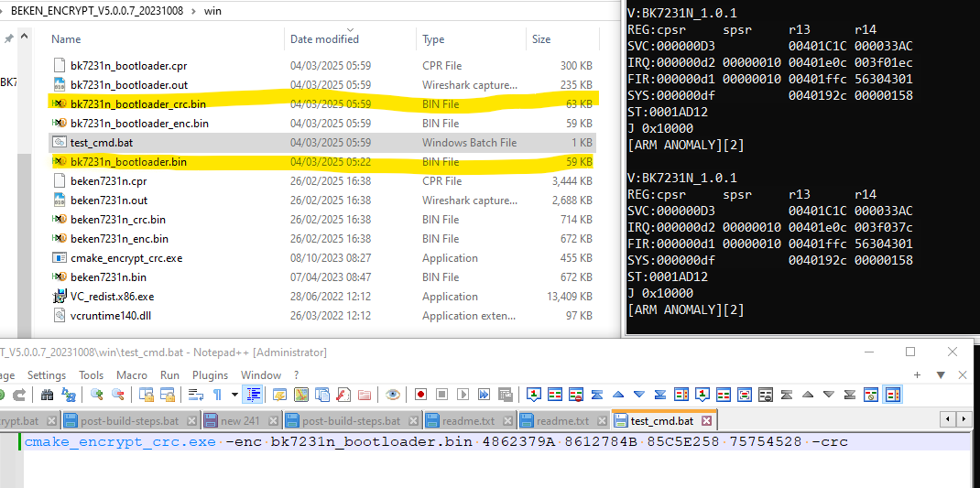Open the Settings menu
980x488 pixels.
click(46, 374)
